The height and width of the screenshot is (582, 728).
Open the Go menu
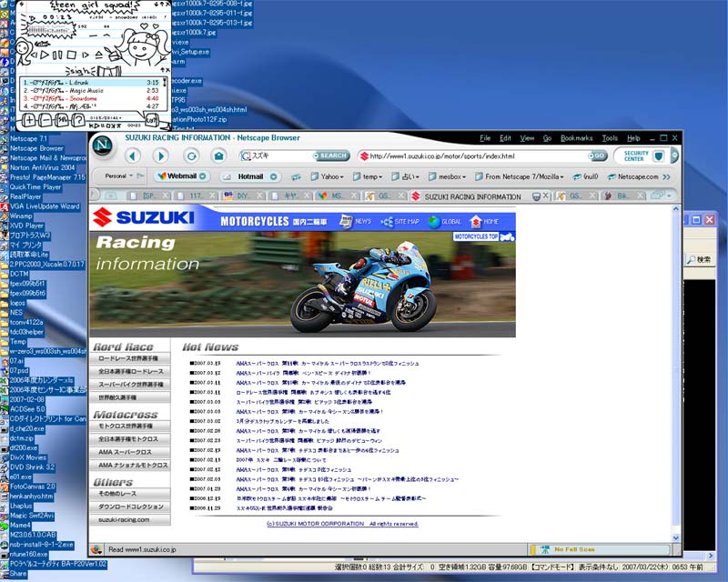point(548,138)
